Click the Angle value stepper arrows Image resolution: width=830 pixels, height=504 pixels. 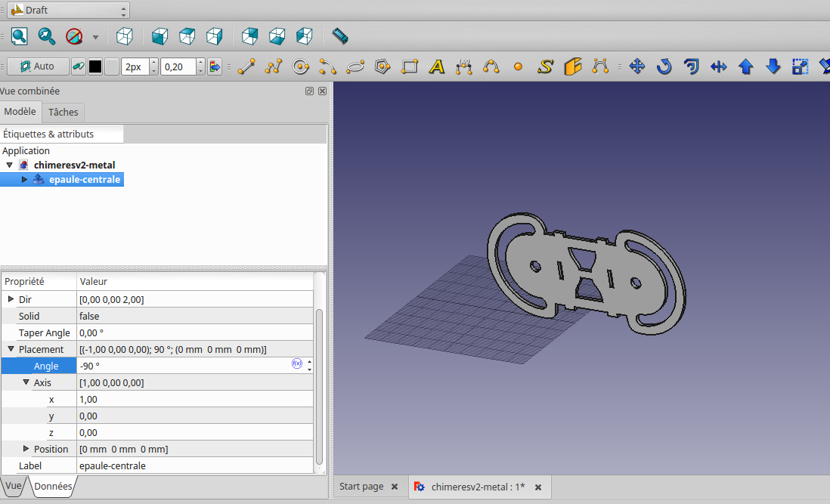[309, 366]
